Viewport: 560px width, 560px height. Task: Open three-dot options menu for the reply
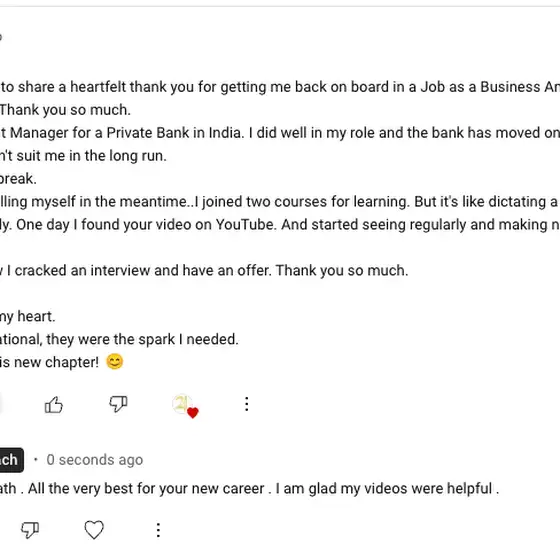[158, 530]
